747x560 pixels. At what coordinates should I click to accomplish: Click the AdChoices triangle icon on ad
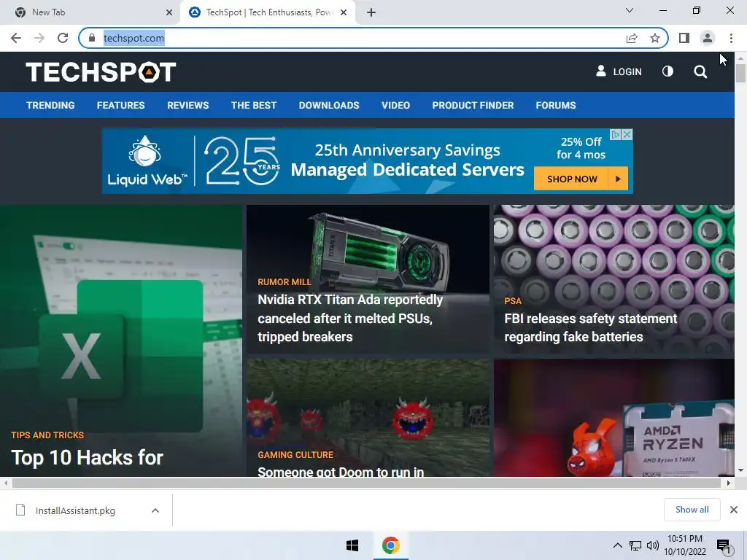[616, 135]
